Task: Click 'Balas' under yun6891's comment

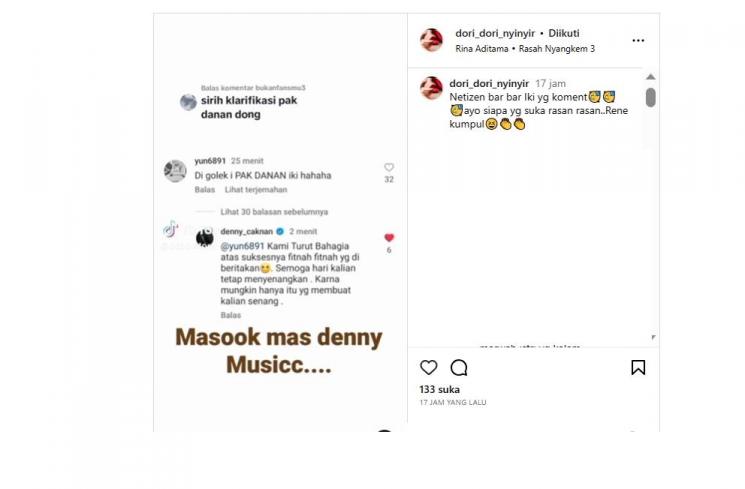Action: (205, 190)
